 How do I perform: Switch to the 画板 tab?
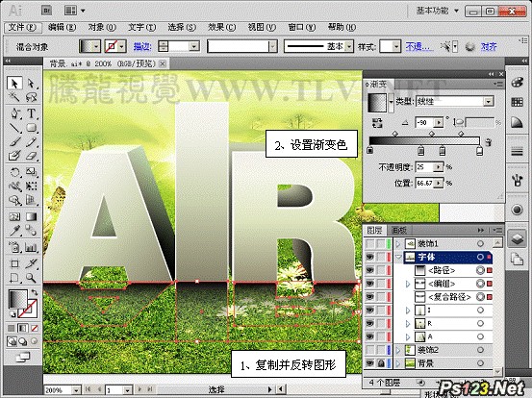(399, 230)
